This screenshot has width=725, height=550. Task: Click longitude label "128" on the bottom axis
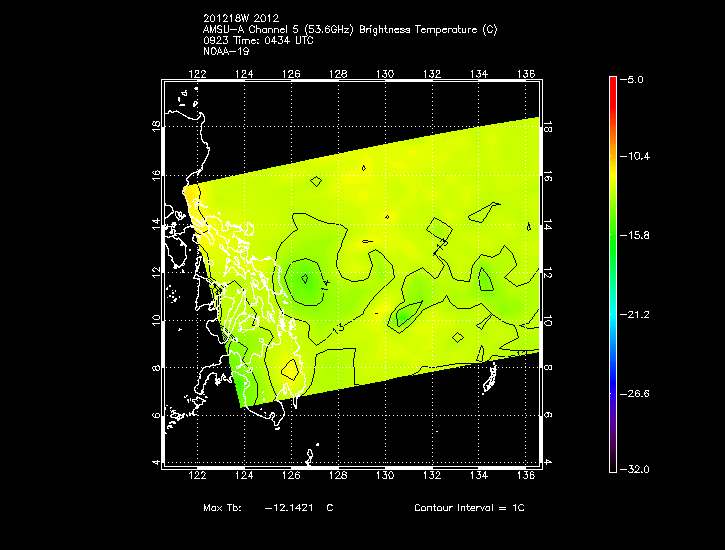[x=338, y=475]
